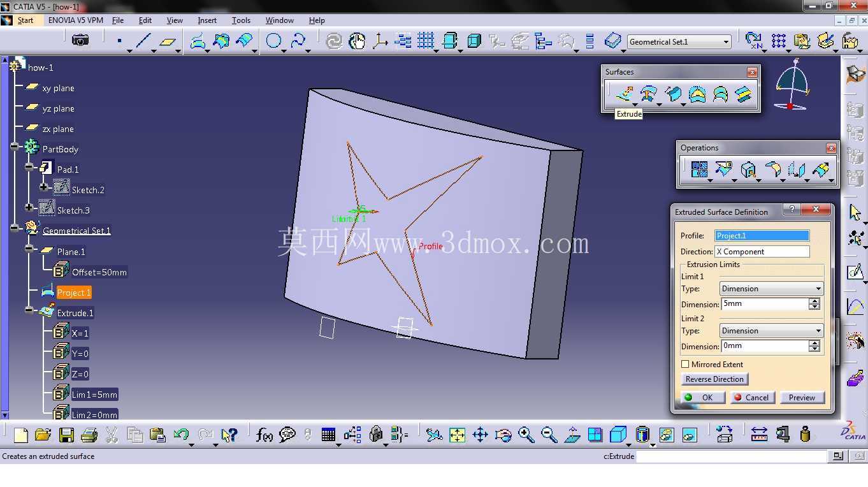Image resolution: width=868 pixels, height=487 pixels.
Task: Click the Capture camera icon
Action: click(80, 41)
